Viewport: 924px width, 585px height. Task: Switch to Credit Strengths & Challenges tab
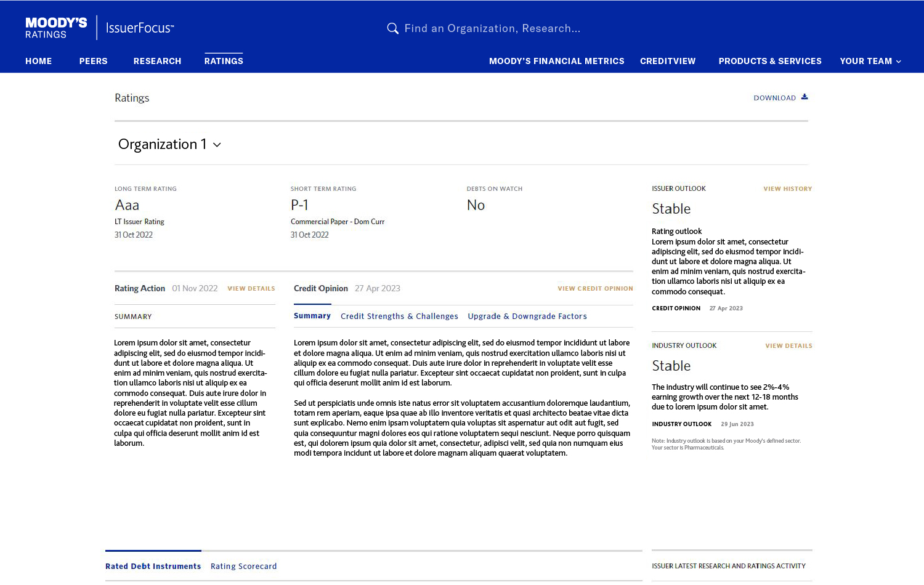[399, 317]
